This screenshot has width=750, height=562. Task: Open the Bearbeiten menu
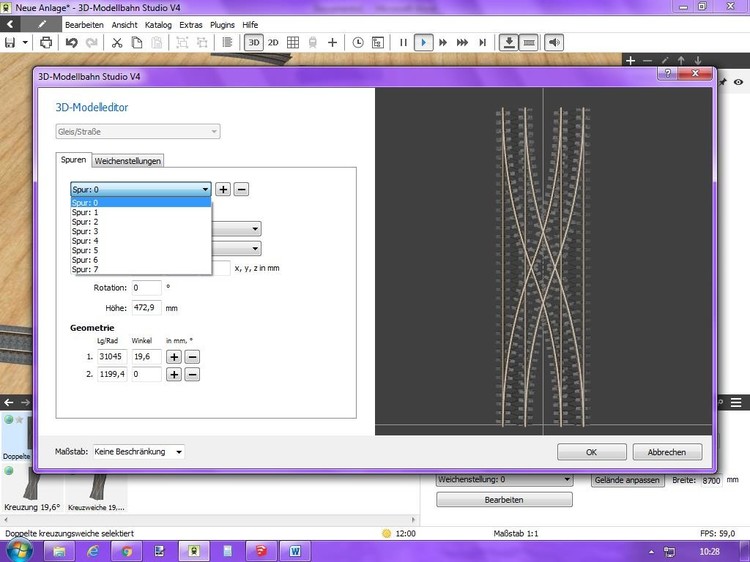click(84, 25)
